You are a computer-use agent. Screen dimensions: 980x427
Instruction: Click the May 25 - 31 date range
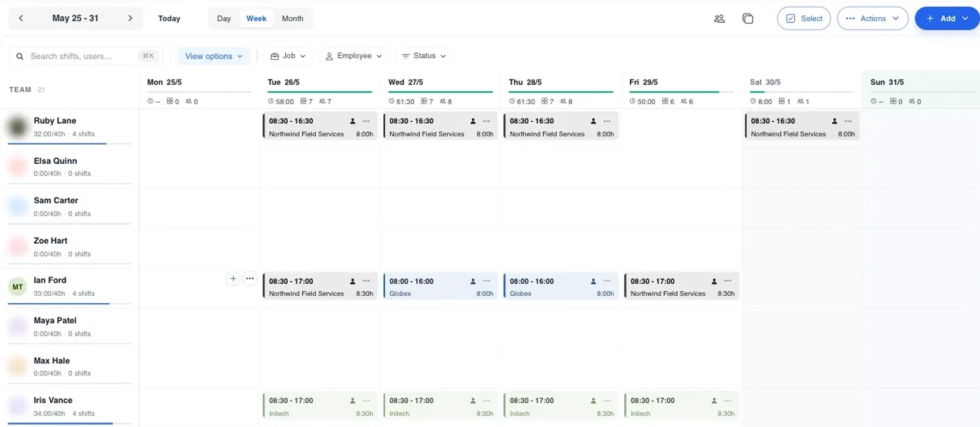[75, 18]
